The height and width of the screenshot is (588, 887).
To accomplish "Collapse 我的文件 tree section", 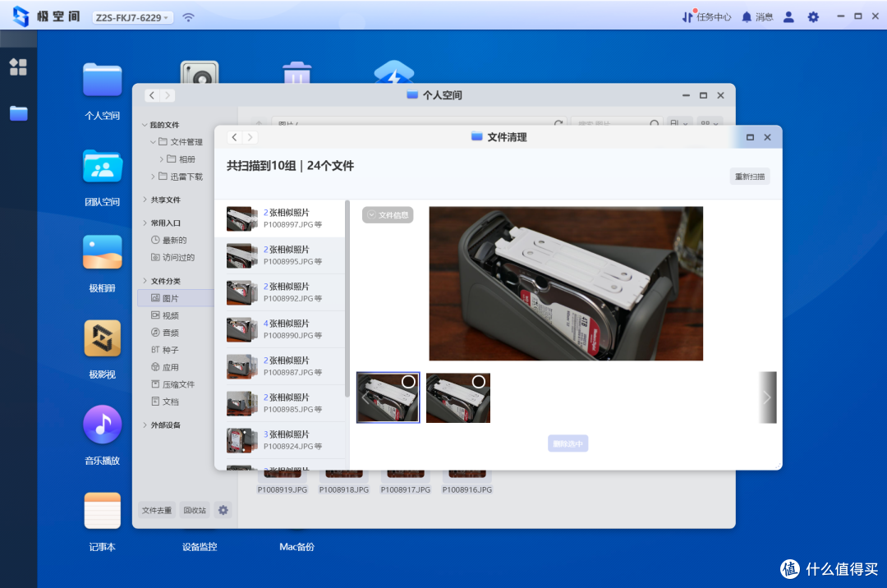I will (145, 125).
